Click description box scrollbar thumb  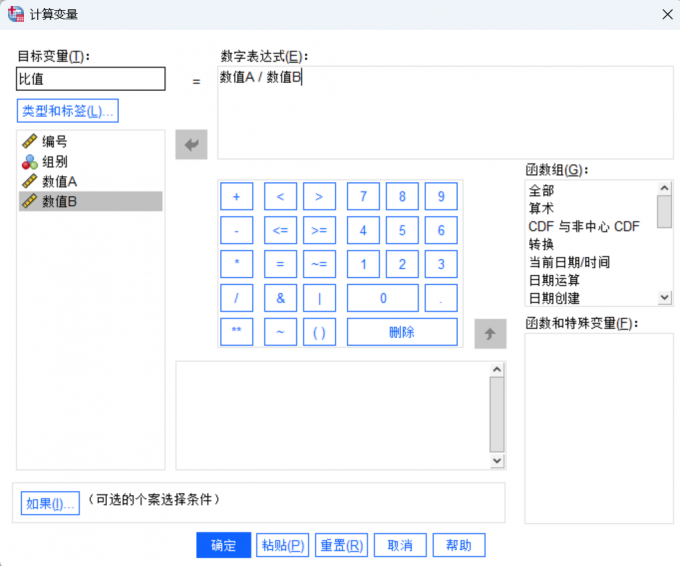point(497,415)
